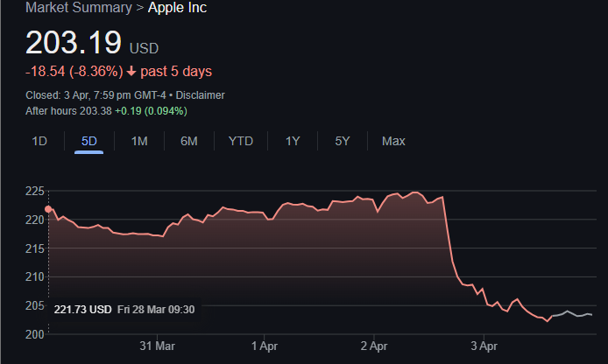Click the 2 Apr date label
Screen dimensions: 608x364
pyautogui.click(x=374, y=346)
